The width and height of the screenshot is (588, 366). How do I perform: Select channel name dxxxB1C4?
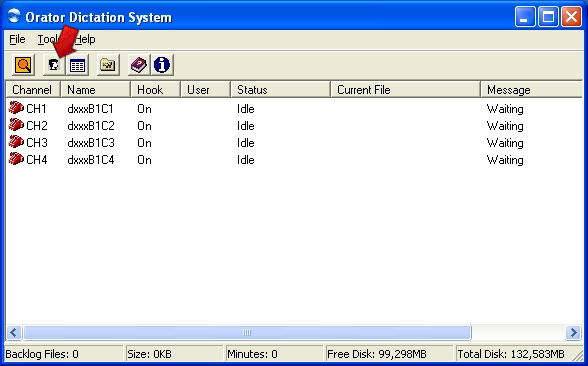coord(91,160)
